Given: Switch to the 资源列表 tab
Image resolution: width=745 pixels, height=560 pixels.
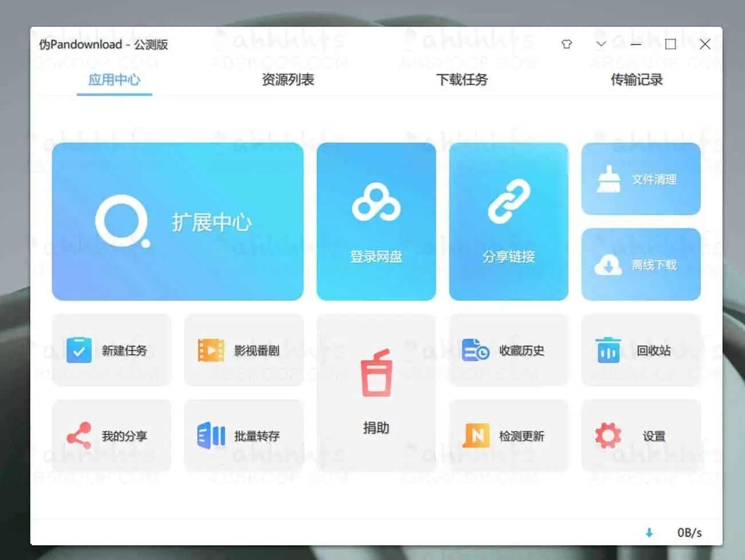Looking at the screenshot, I should pos(288,80).
